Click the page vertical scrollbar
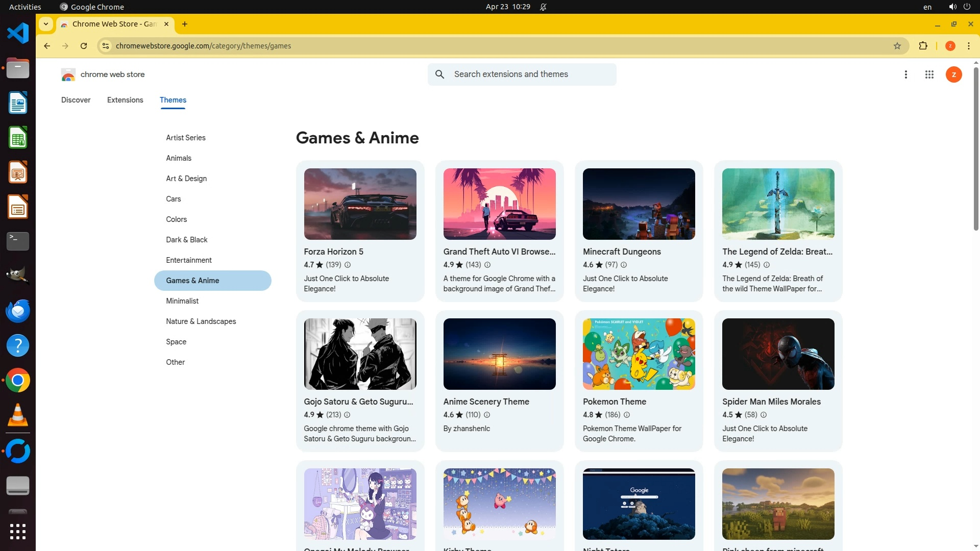The width and height of the screenshot is (980, 551). pyautogui.click(x=975, y=148)
